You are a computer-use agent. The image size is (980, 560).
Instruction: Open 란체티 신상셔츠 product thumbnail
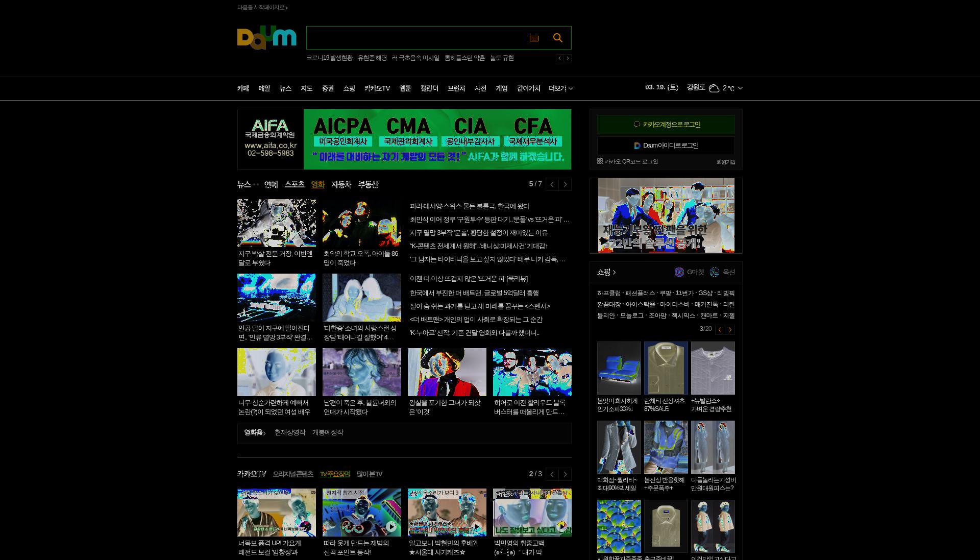666,368
